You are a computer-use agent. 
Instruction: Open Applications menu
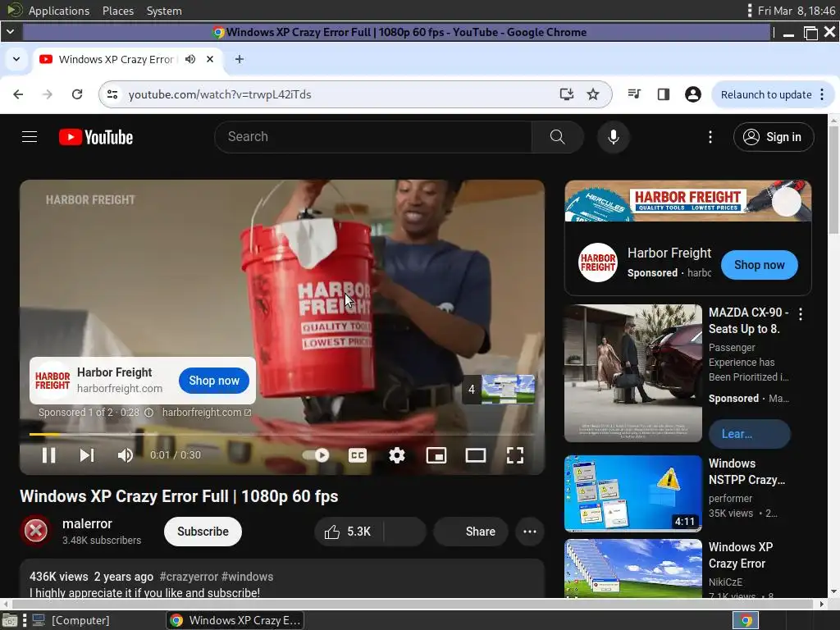[58, 11]
